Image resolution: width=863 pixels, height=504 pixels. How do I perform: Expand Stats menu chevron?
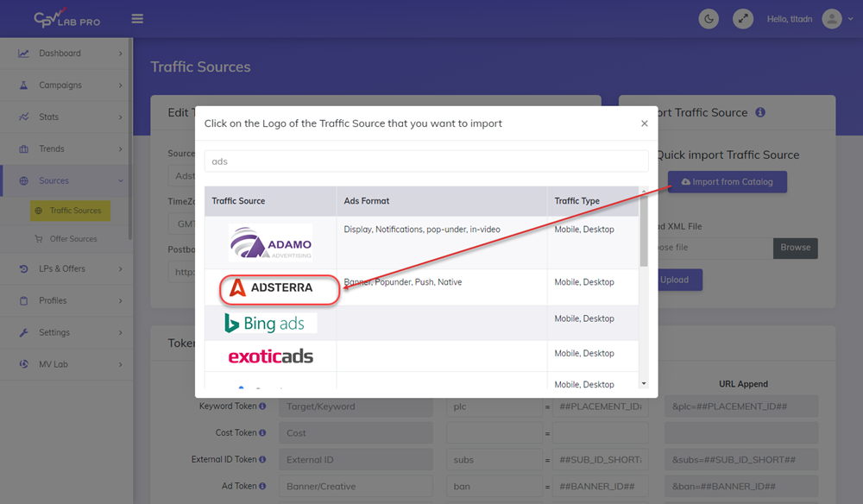tap(121, 117)
